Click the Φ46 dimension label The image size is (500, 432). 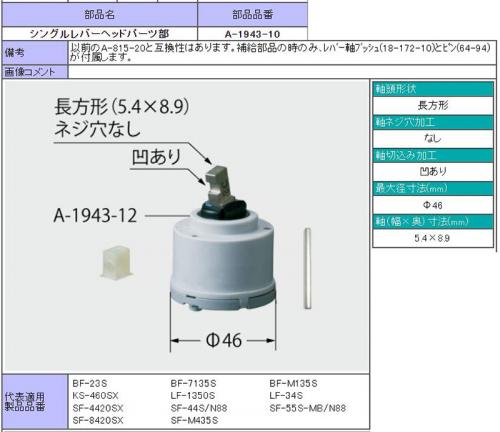tap(224, 340)
